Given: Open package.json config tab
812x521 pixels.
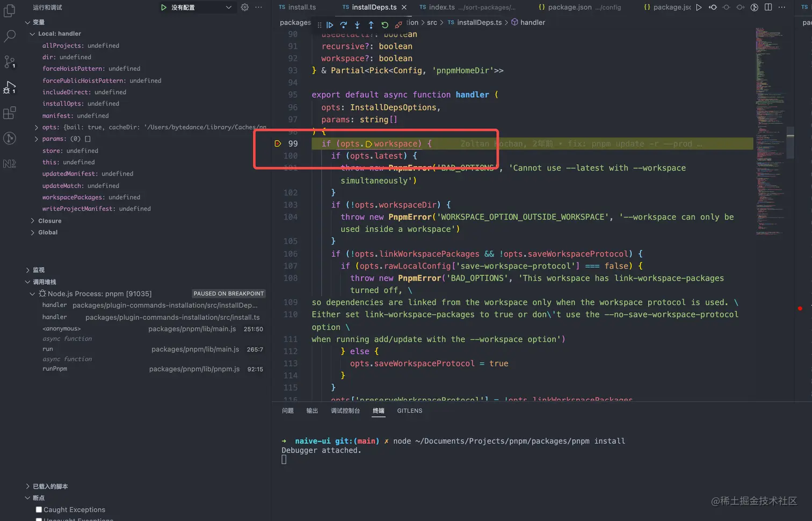Looking at the screenshot, I should [x=580, y=8].
